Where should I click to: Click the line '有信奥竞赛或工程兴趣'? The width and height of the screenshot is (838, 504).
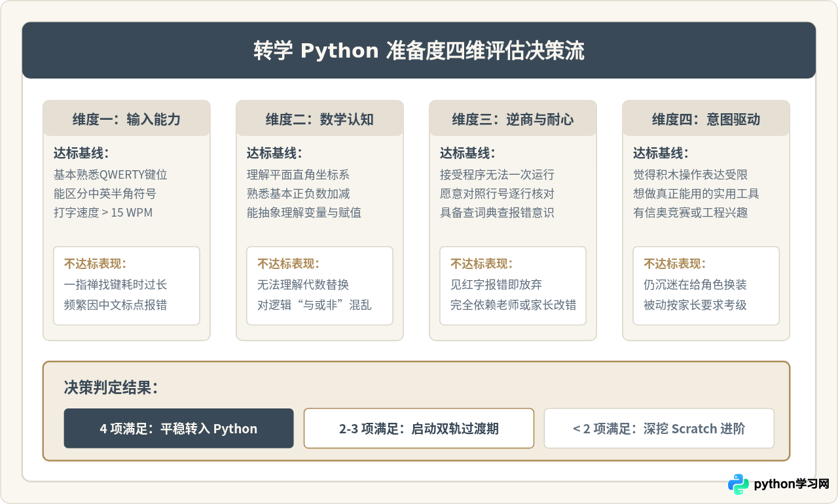[x=690, y=213]
